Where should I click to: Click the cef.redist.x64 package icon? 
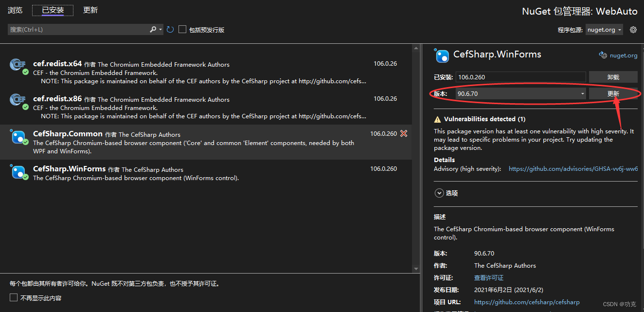point(18,66)
